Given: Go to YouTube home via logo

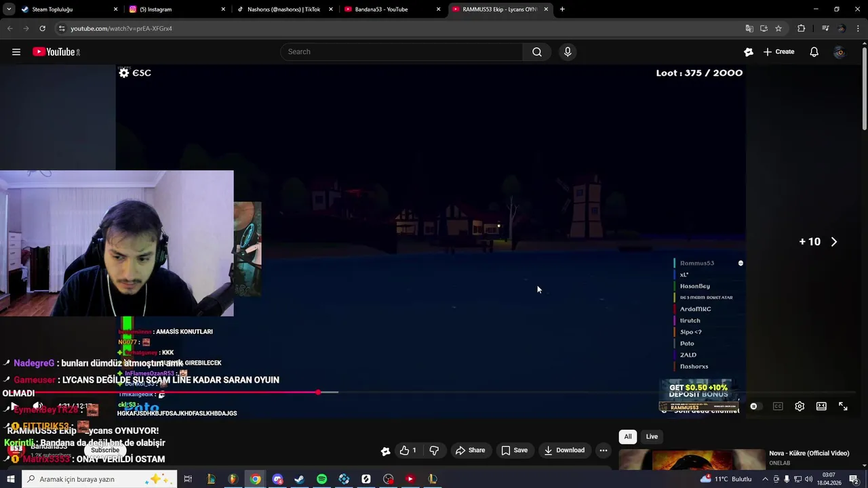Looking at the screenshot, I should (56, 52).
